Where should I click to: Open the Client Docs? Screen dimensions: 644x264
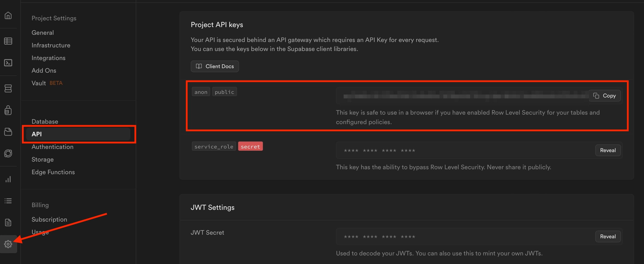(214, 66)
